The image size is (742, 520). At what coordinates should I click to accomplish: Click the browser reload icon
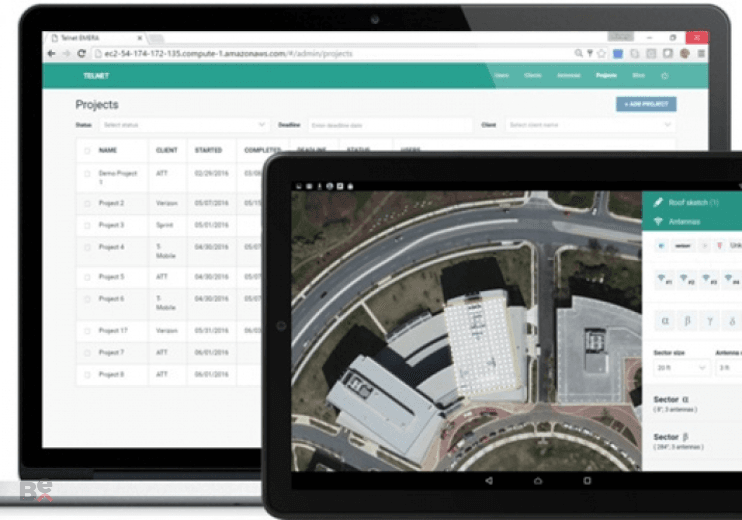[x=81, y=53]
